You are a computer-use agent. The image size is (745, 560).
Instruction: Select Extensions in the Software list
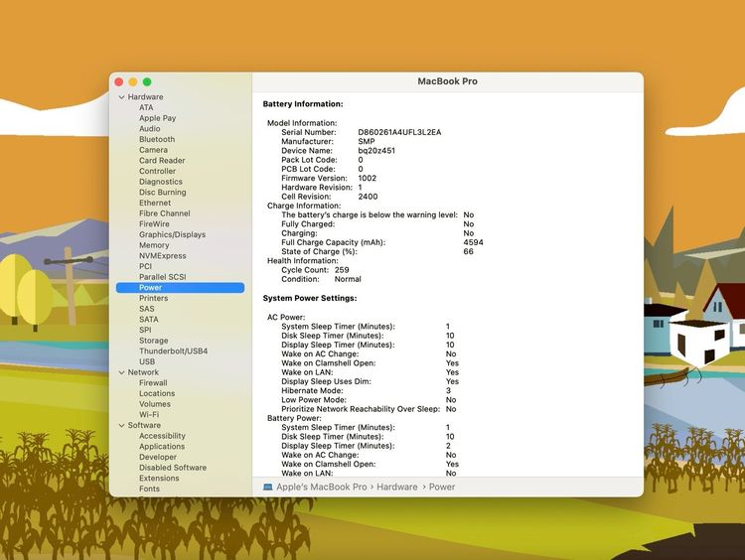tap(159, 479)
